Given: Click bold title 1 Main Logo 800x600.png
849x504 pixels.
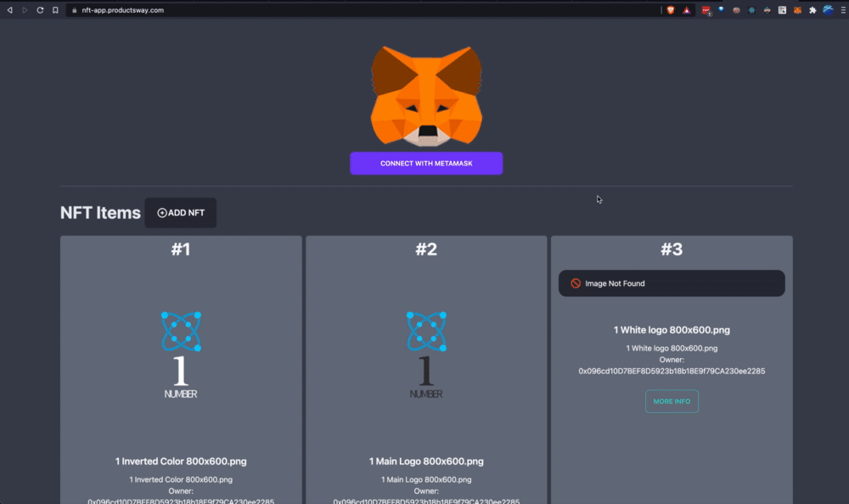Looking at the screenshot, I should coord(426,462).
